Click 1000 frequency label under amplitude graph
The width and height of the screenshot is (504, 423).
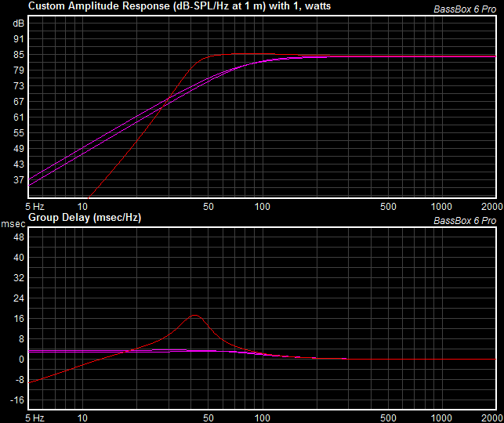(441, 207)
